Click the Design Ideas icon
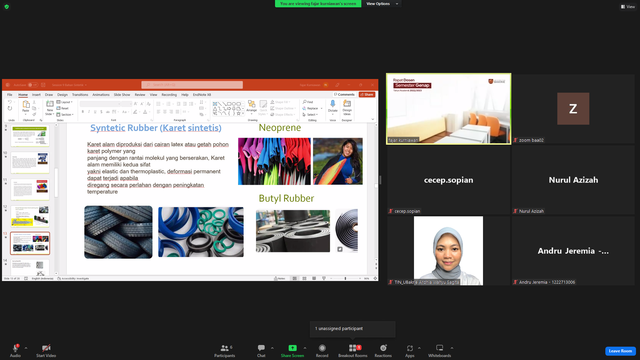Viewport: 640px width, 360px height. (347, 104)
